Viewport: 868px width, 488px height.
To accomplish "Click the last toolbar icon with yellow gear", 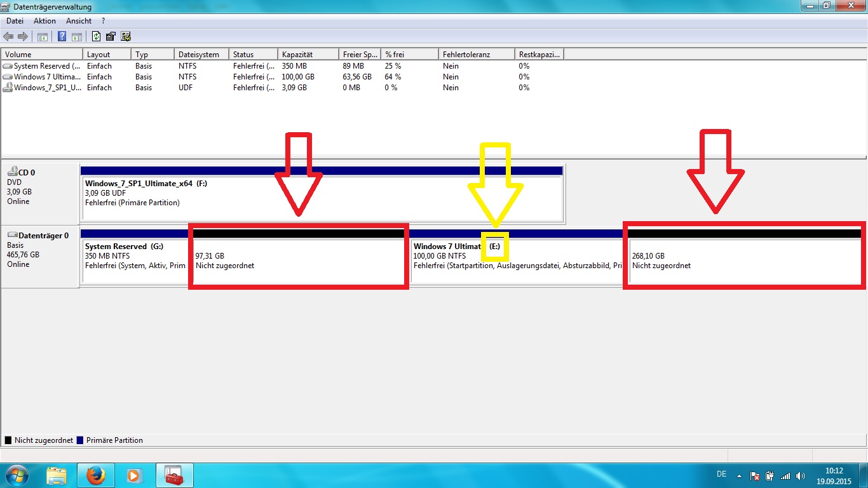I will coord(126,36).
